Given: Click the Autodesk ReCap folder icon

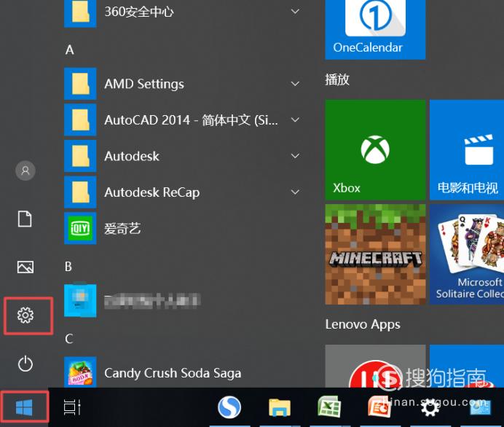Looking at the screenshot, I should click(x=80, y=192).
